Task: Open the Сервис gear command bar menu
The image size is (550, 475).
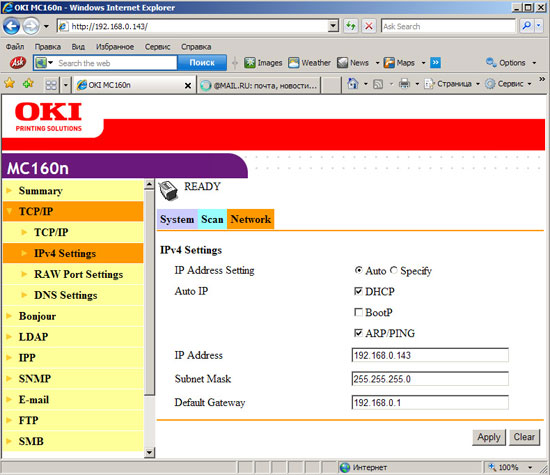Action: pyautogui.click(x=508, y=83)
